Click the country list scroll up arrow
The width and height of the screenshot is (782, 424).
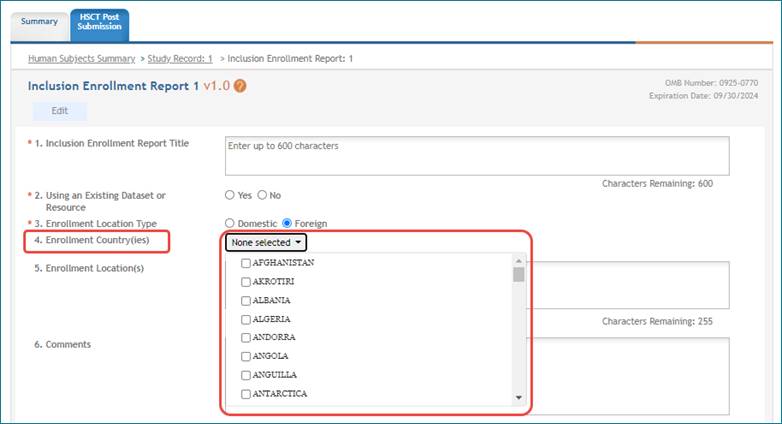(518, 261)
